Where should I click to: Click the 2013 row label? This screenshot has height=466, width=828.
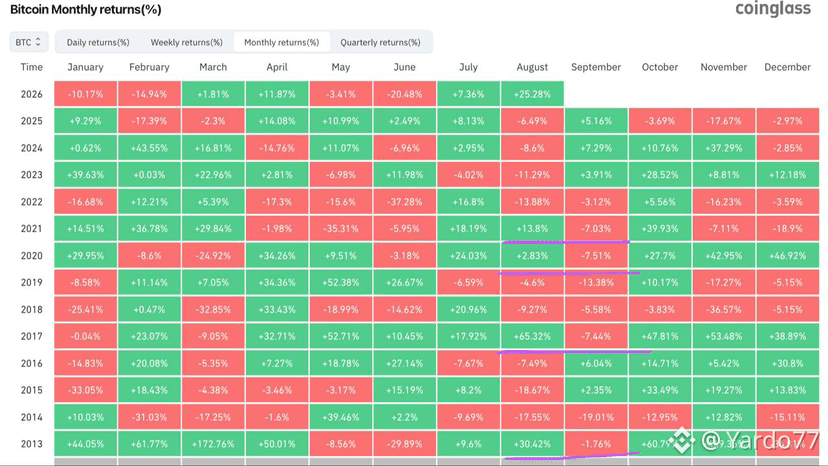click(x=32, y=444)
